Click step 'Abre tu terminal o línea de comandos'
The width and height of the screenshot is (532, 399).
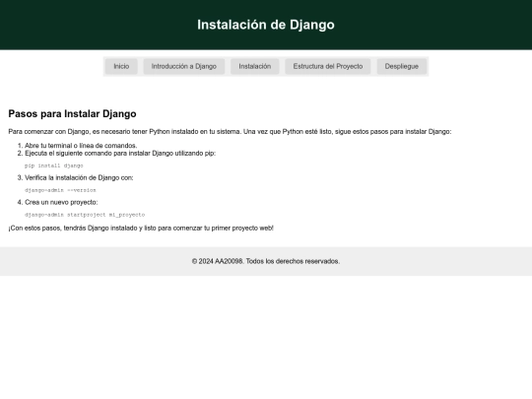(81, 146)
